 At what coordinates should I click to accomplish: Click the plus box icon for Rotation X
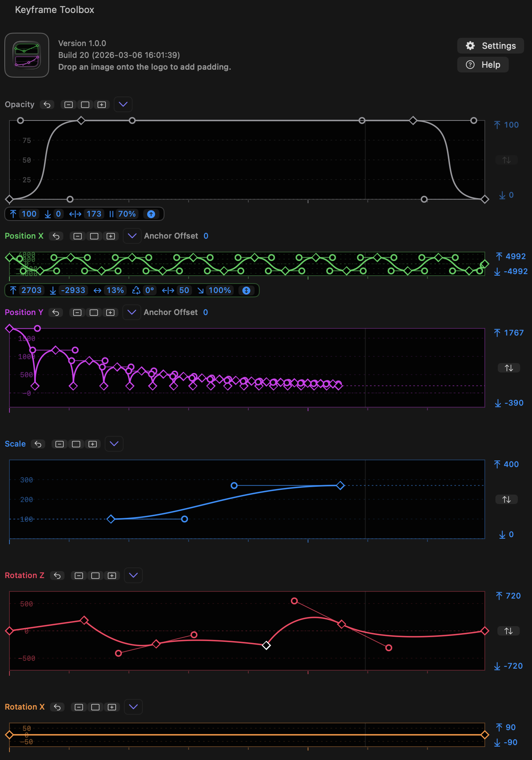pyautogui.click(x=112, y=707)
